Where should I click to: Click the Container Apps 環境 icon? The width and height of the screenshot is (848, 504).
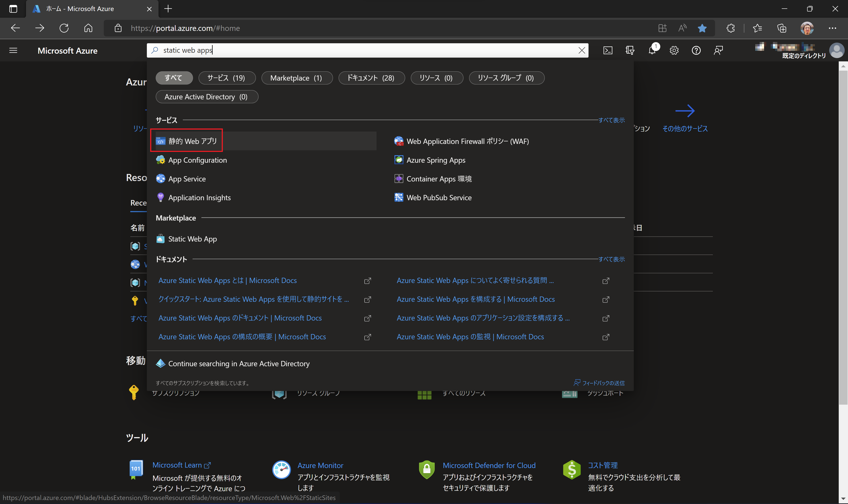point(399,179)
